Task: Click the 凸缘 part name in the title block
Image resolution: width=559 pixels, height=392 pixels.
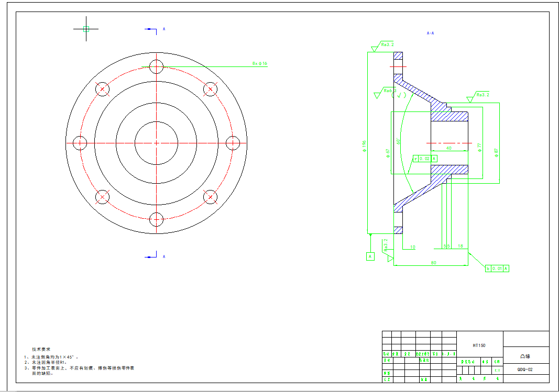Action: [525, 356]
